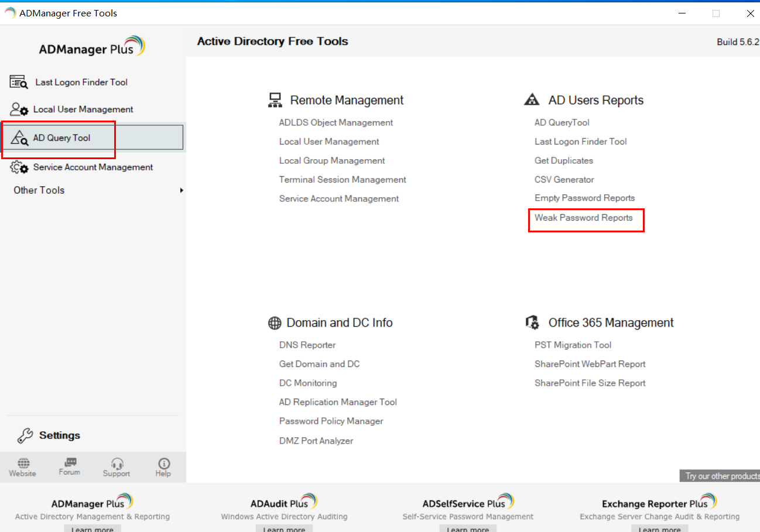Click the Build 5.6.2 version text
This screenshot has height=532, width=760.
[738, 42]
